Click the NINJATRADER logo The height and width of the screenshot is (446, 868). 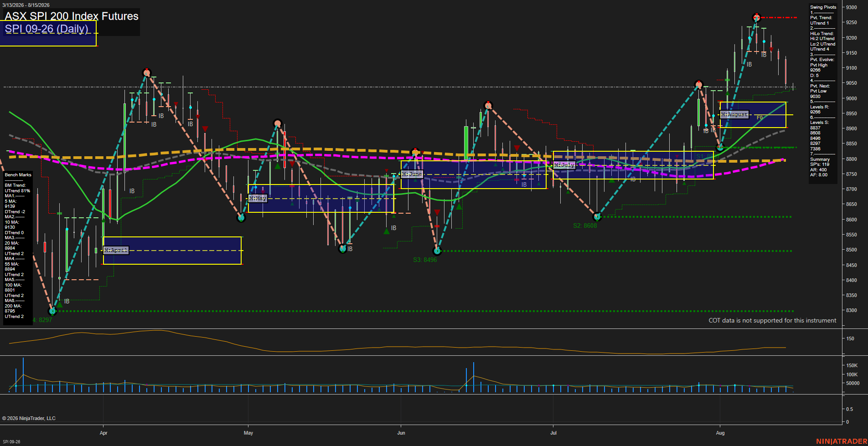coord(842,441)
